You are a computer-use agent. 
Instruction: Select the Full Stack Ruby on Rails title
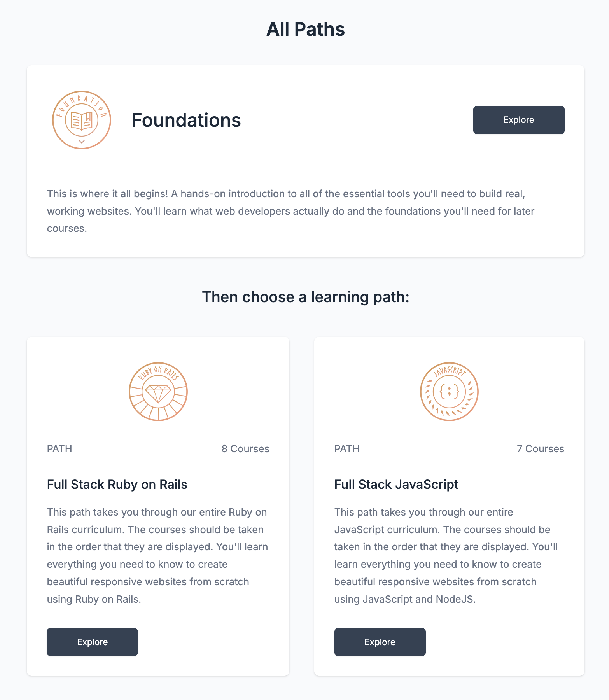tap(117, 485)
